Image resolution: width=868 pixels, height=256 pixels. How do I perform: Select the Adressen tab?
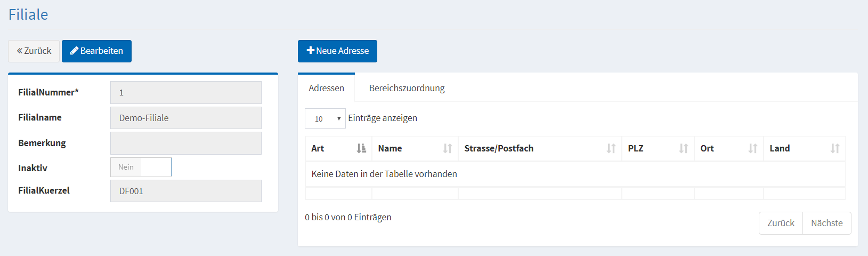click(x=326, y=88)
